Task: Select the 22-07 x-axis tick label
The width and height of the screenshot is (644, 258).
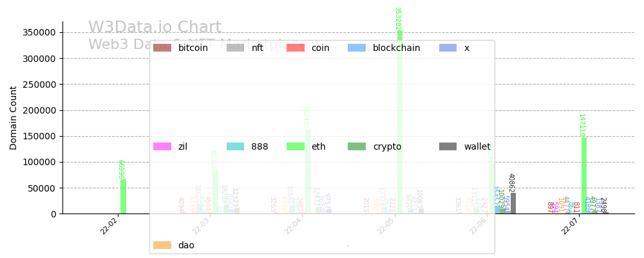Action: click(x=571, y=226)
